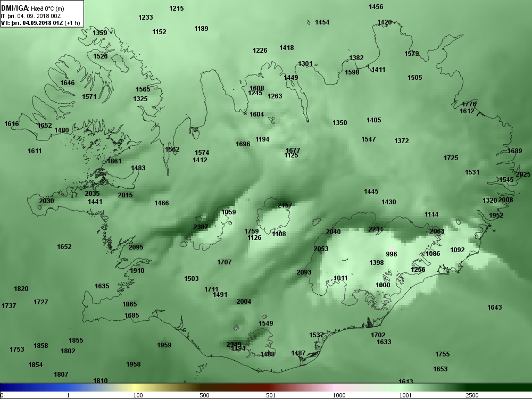Select the 1215 value at the top
532x399 pixels.
(x=177, y=8)
